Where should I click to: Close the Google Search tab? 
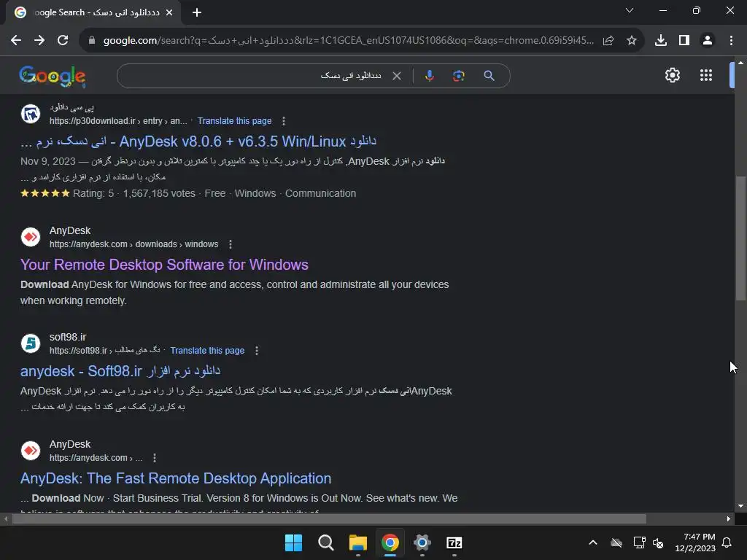click(x=169, y=12)
